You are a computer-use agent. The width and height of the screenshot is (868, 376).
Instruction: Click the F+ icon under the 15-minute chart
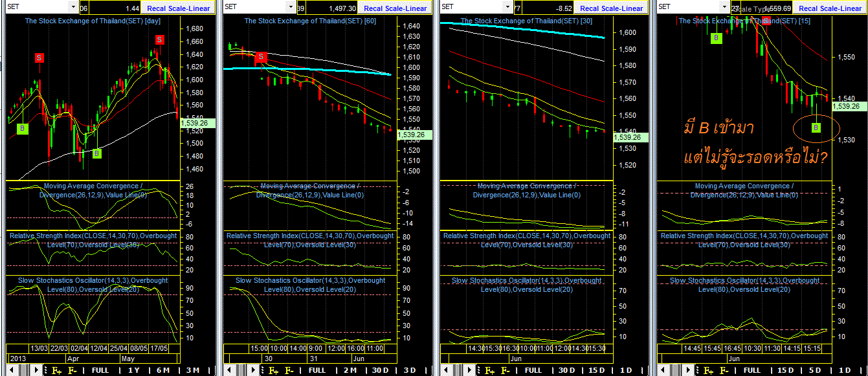pyautogui.click(x=707, y=370)
